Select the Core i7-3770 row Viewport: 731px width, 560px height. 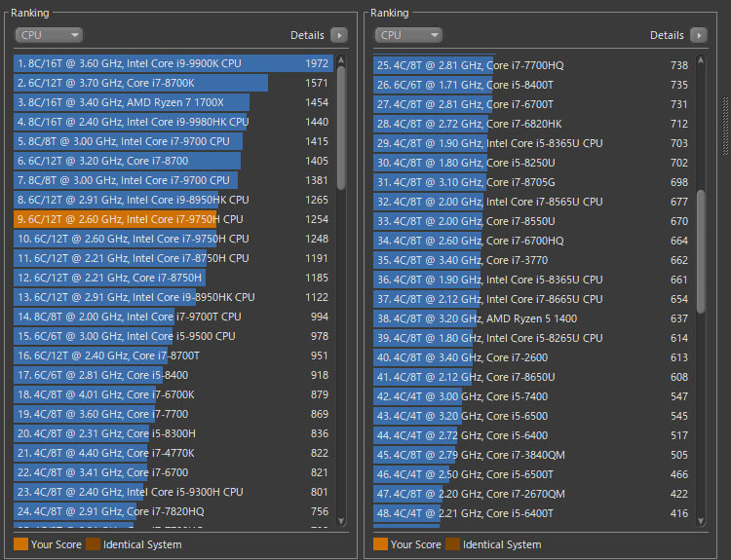tap(533, 260)
